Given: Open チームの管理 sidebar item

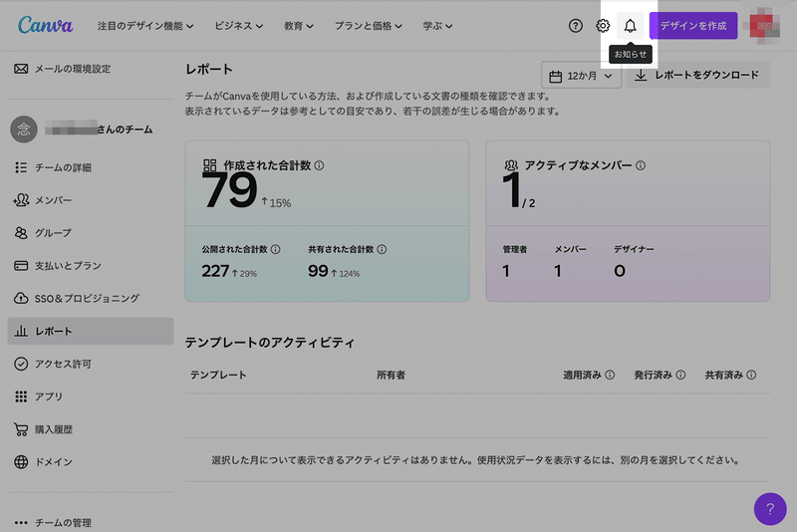Looking at the screenshot, I should coord(91,522).
